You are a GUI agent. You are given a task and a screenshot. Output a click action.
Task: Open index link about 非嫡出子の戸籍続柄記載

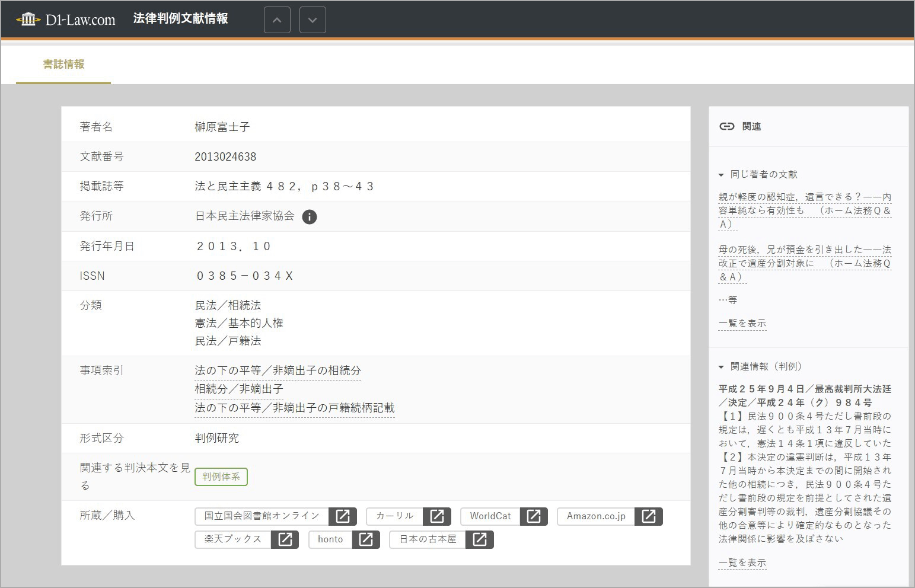(x=294, y=408)
